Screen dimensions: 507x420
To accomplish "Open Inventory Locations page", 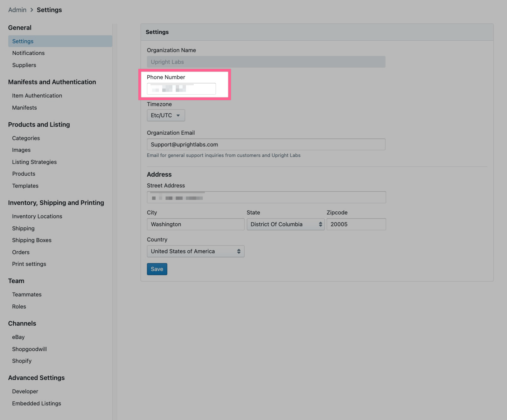I will 37,216.
